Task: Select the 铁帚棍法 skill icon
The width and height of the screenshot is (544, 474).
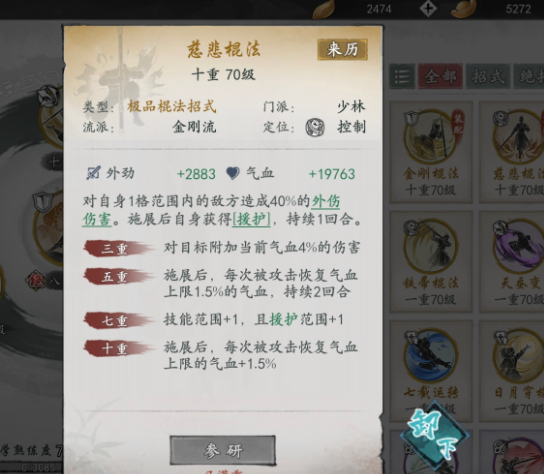Action: (431, 247)
